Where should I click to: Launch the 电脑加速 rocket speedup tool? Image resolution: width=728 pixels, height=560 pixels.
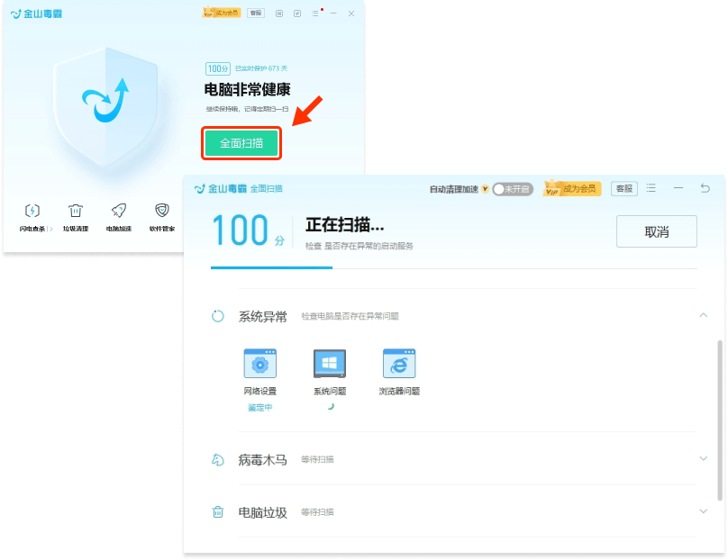coord(119,218)
